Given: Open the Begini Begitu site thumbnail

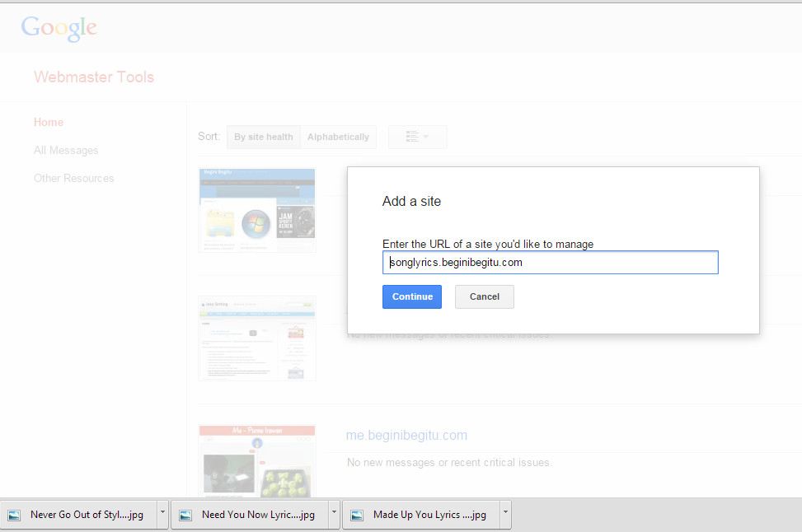Looking at the screenshot, I should coord(257,210).
